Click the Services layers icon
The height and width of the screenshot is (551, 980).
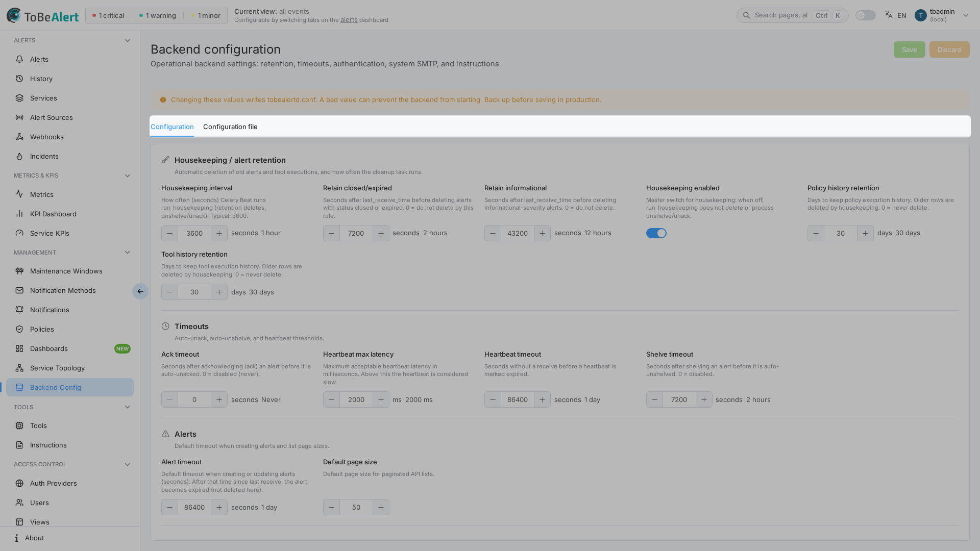click(x=19, y=98)
